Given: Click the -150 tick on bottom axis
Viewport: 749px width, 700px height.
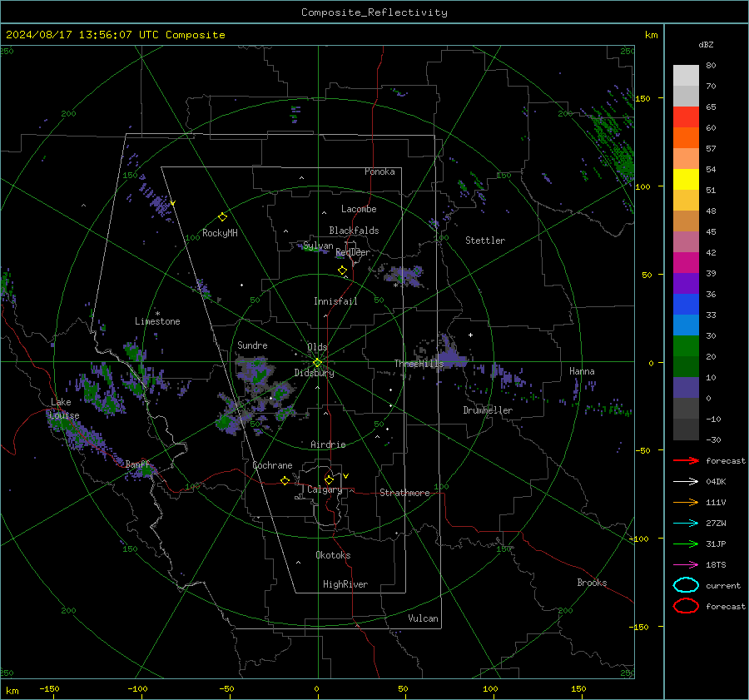Looking at the screenshot, I should (x=49, y=689).
